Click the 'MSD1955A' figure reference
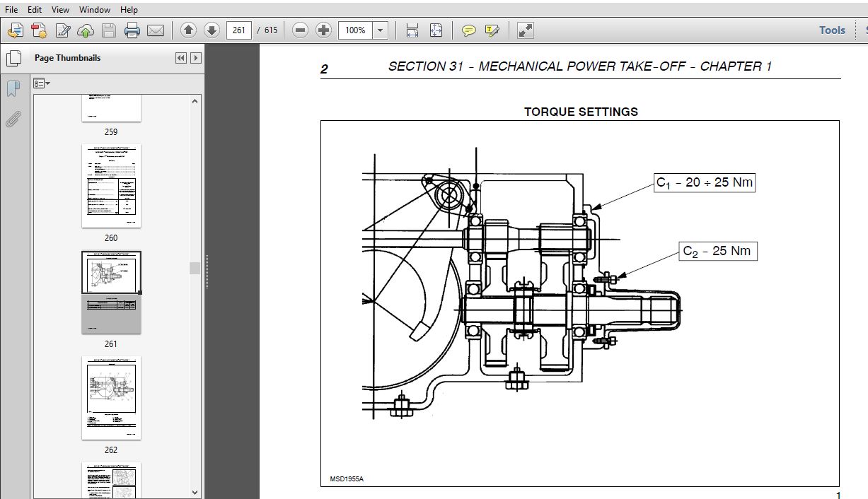868x499 pixels. (x=347, y=479)
